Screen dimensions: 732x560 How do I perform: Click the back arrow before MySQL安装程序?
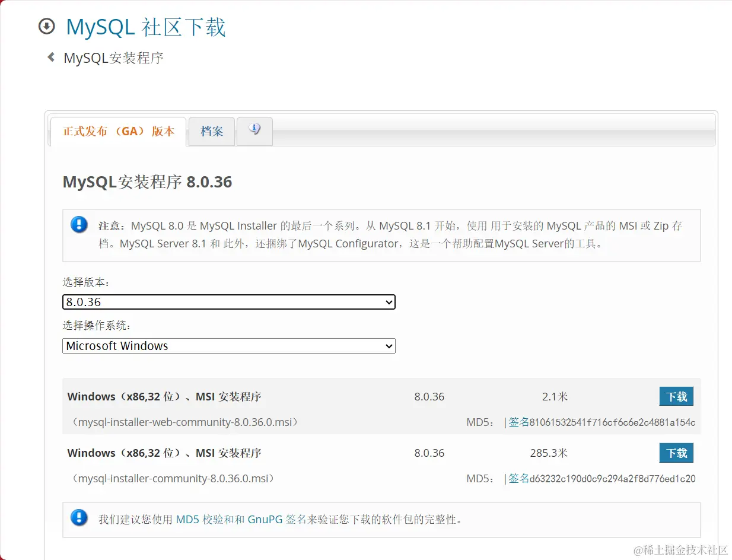pos(51,57)
